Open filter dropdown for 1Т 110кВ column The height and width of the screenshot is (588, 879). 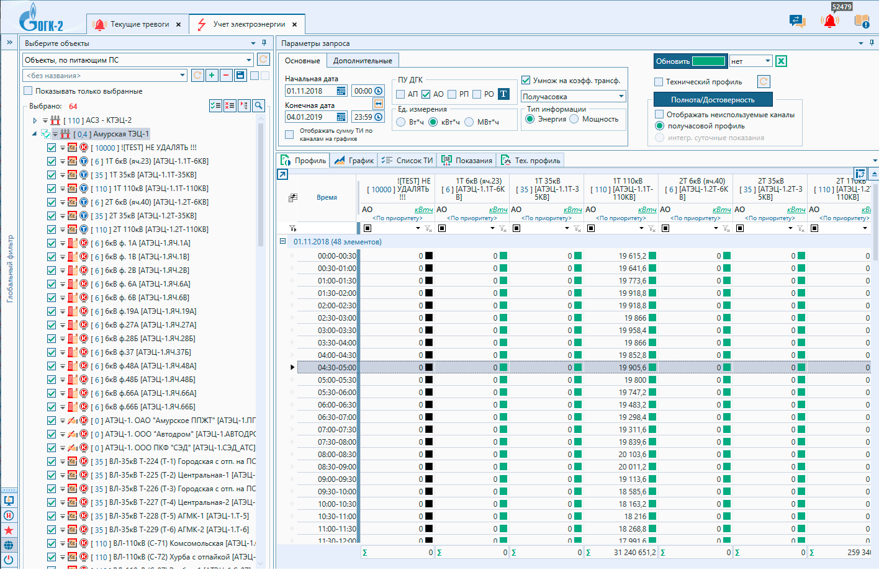(x=641, y=228)
